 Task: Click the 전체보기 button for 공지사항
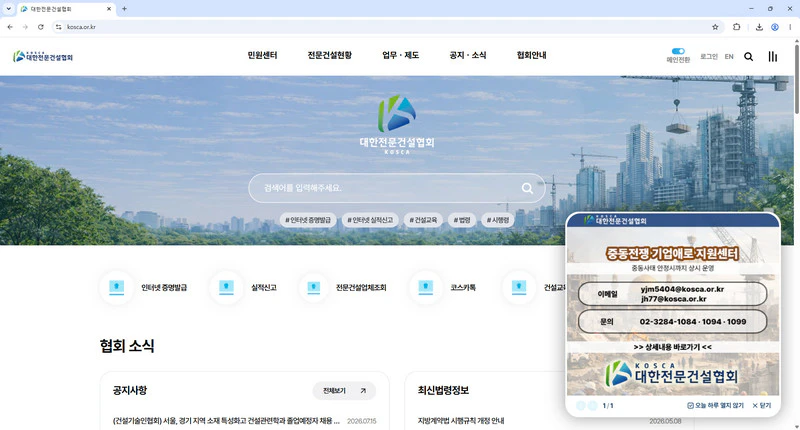(344, 391)
